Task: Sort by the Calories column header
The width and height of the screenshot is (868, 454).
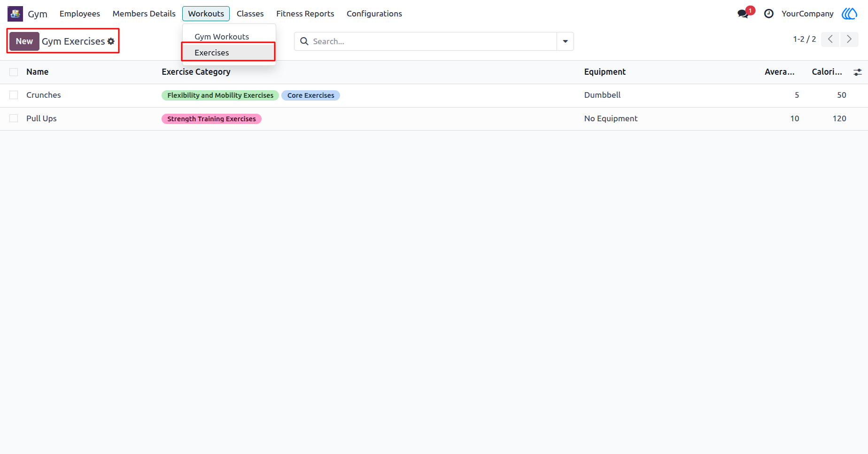Action: [x=827, y=72]
